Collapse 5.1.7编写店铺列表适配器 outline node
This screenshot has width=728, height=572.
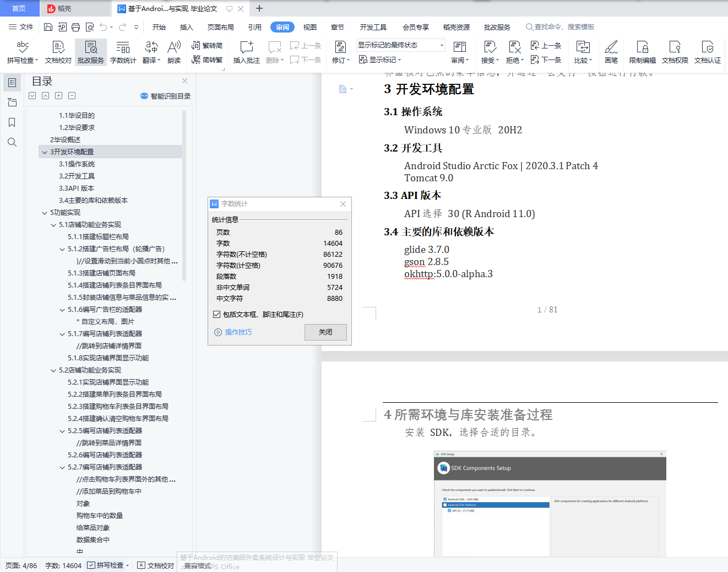click(62, 334)
